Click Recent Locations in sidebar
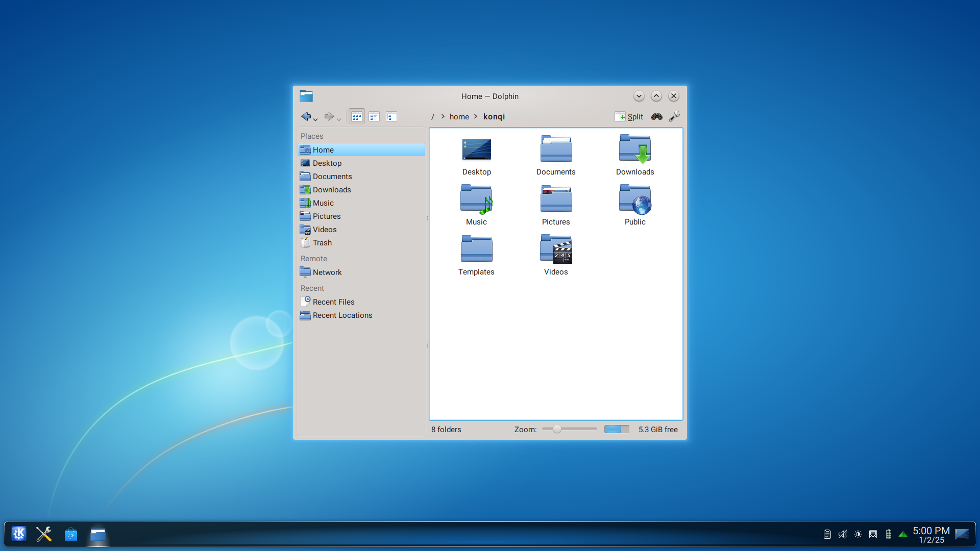 pyautogui.click(x=342, y=315)
